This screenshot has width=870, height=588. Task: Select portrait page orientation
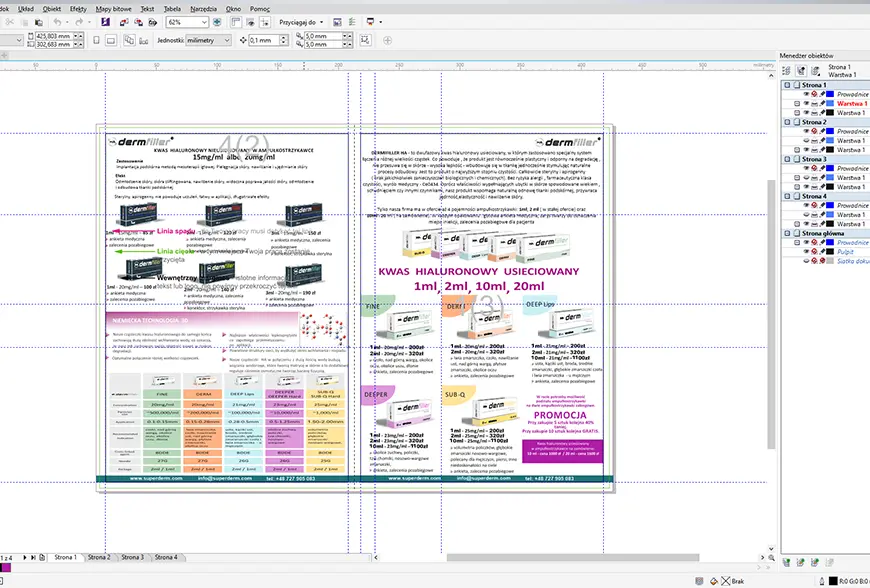coord(96,40)
